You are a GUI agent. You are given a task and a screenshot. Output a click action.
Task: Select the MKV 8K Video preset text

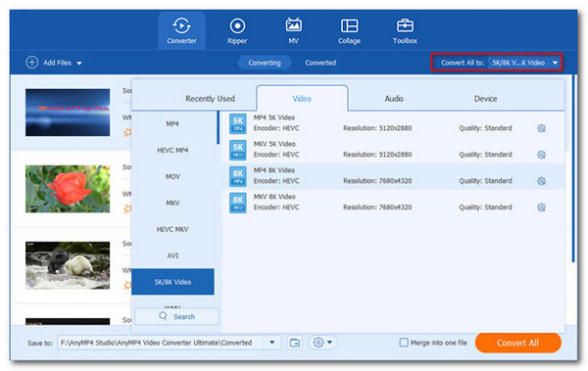(x=274, y=197)
